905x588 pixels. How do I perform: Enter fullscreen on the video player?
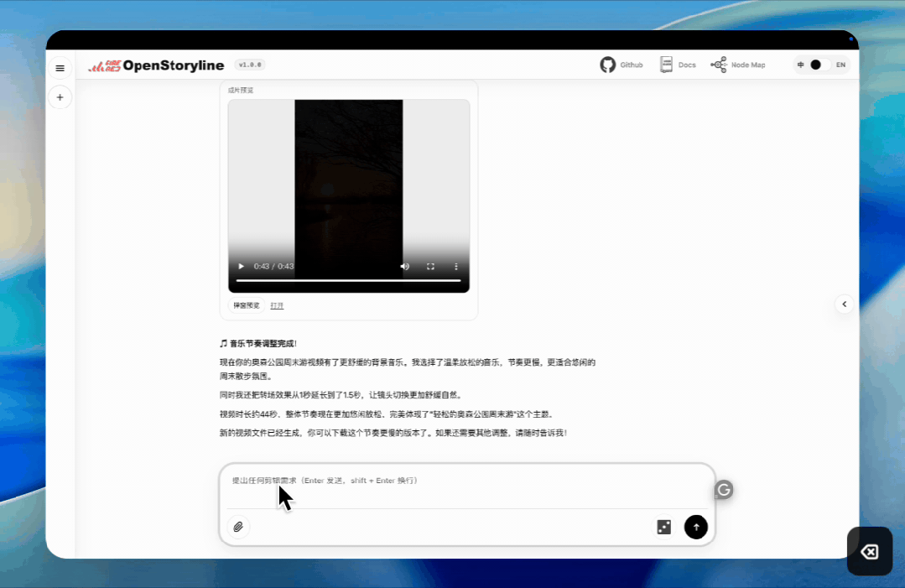coord(430,266)
